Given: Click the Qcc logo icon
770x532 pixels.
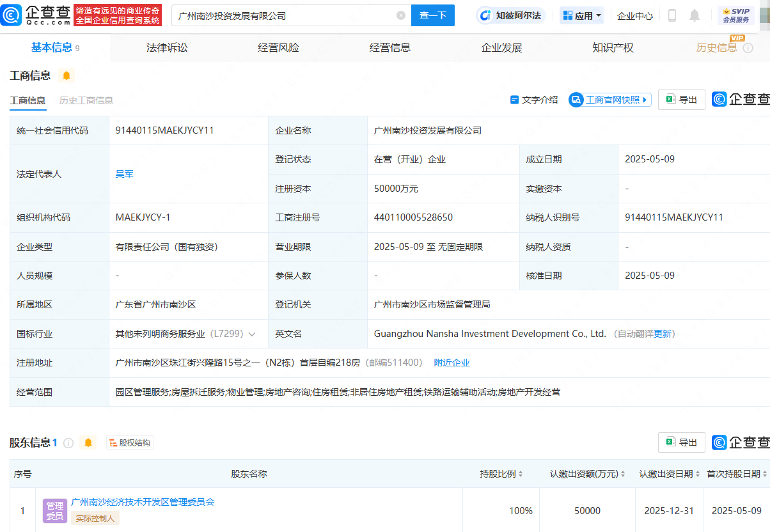Looking at the screenshot, I should click(12, 15).
